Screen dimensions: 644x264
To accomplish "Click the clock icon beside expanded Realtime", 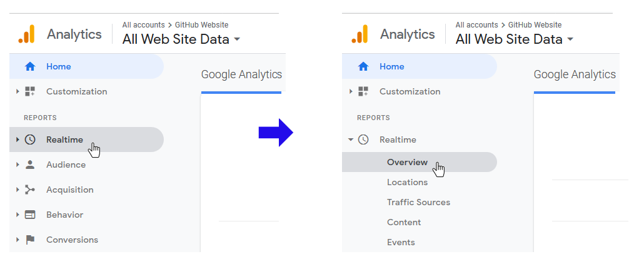I will tap(363, 140).
